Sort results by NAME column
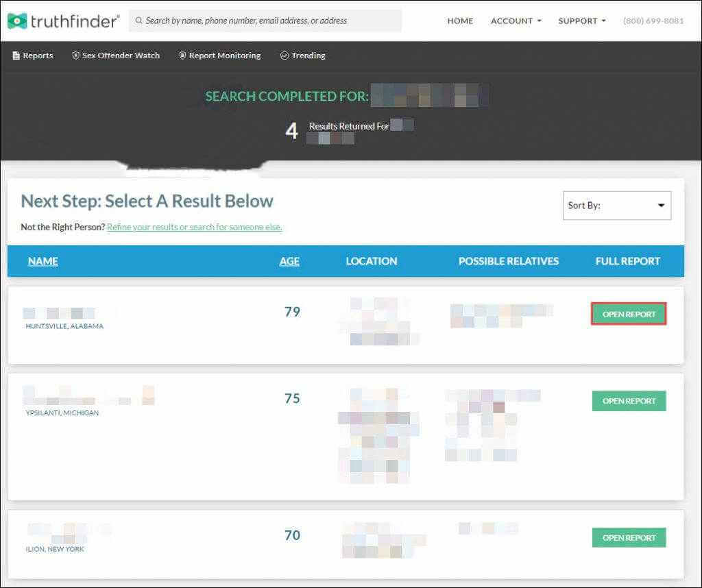This screenshot has height=588, width=702. point(43,261)
